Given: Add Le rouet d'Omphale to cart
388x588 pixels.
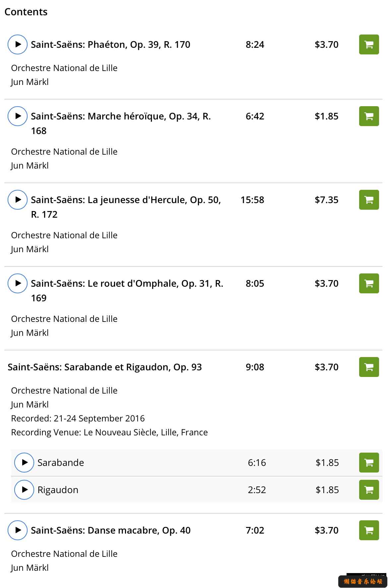Looking at the screenshot, I should click(x=369, y=283).
